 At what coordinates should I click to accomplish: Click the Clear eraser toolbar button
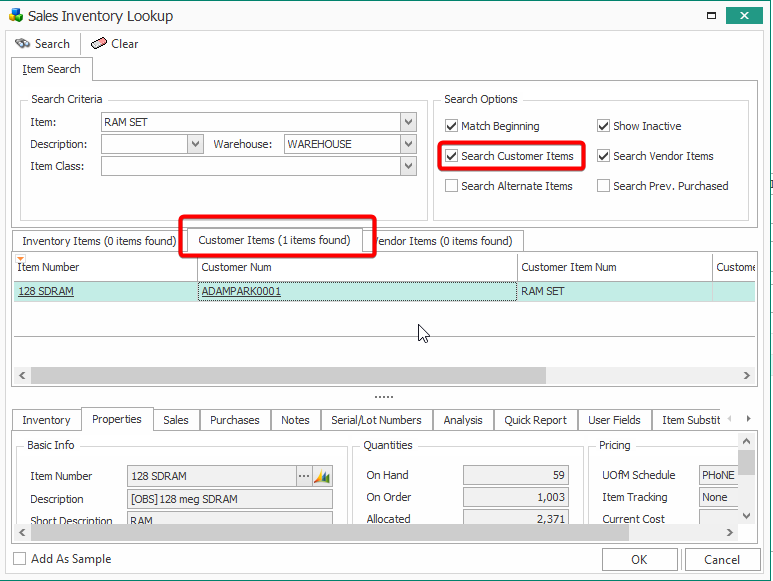[115, 44]
